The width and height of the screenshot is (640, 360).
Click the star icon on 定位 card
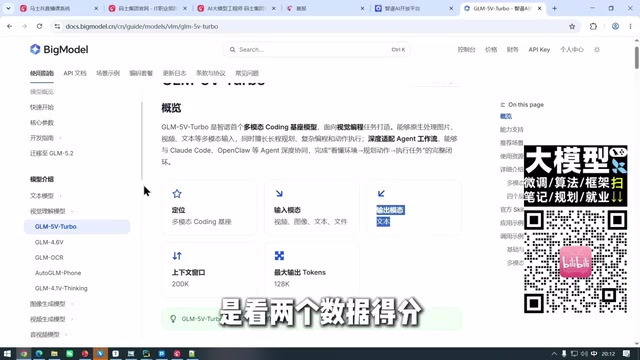point(177,193)
